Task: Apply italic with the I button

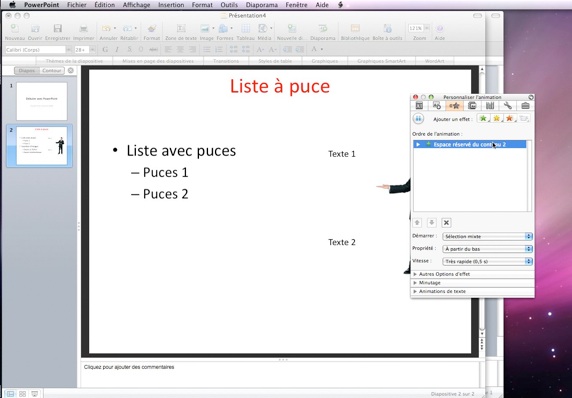Action: [117, 49]
